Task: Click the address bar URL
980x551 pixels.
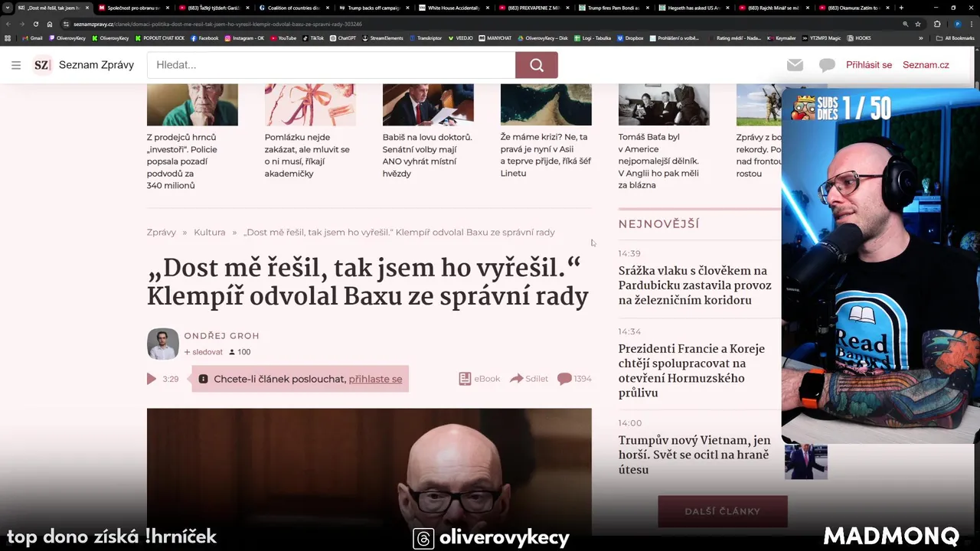Action: (217, 24)
